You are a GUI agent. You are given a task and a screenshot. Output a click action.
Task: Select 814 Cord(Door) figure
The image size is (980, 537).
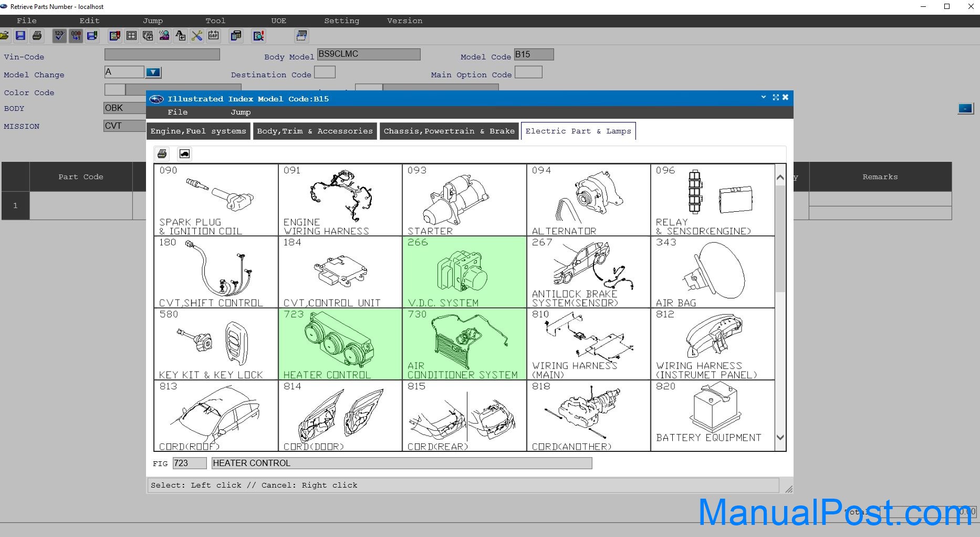(340, 416)
